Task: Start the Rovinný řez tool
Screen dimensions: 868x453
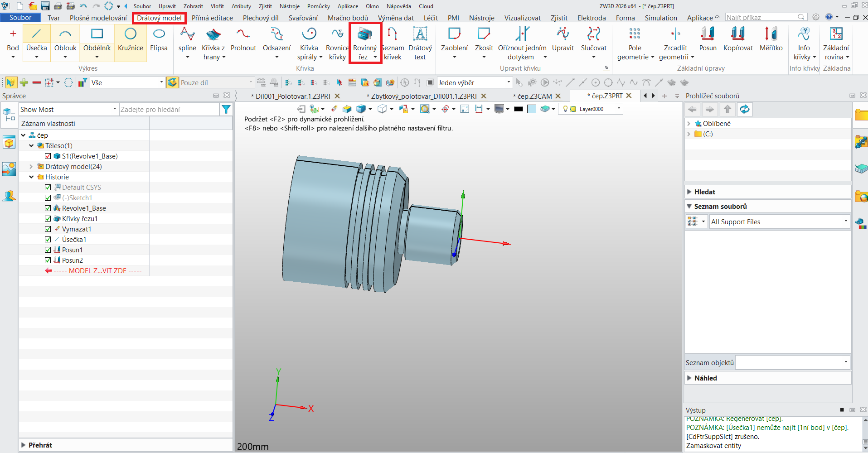Action: tap(365, 39)
